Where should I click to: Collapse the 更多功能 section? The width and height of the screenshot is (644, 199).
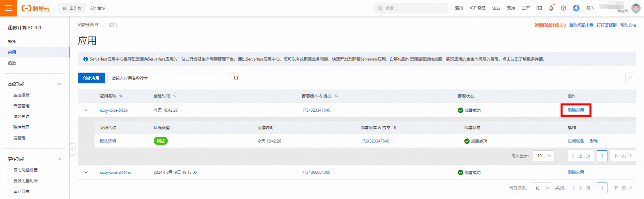click(59, 159)
